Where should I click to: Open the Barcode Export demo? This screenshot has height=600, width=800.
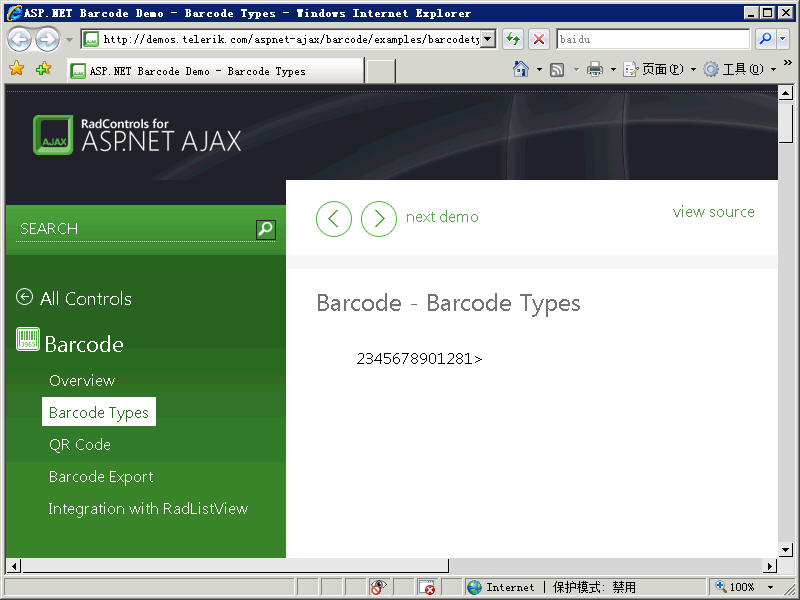click(x=102, y=477)
